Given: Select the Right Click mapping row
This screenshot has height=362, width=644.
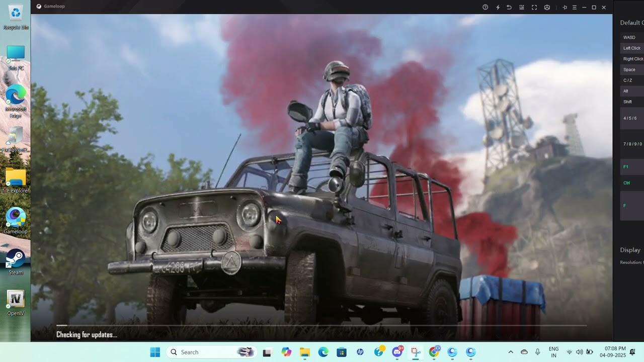Looking at the screenshot, I should (x=632, y=59).
